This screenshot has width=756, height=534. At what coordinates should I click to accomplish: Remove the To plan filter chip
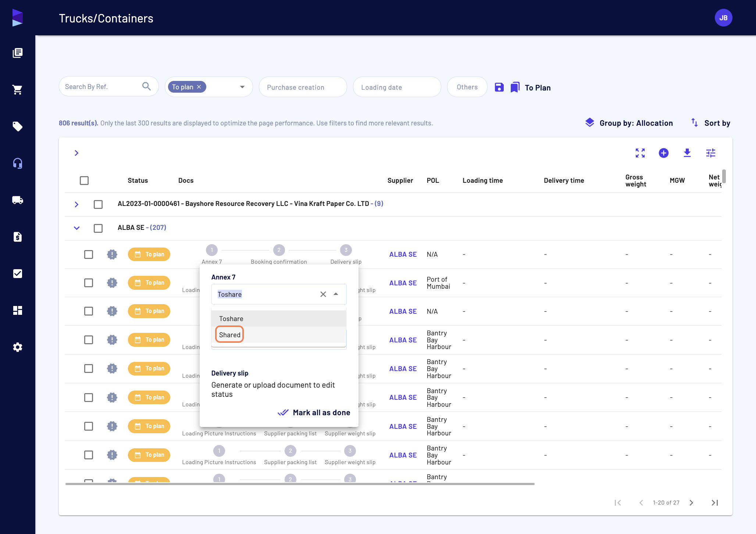click(x=199, y=87)
